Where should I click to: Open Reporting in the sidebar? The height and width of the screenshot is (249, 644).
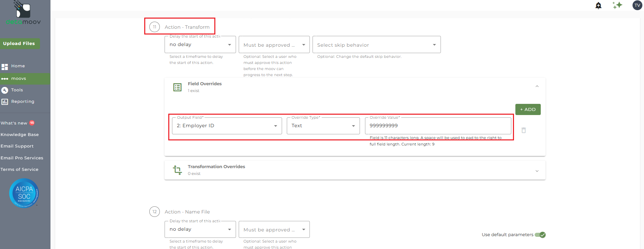pos(22,101)
